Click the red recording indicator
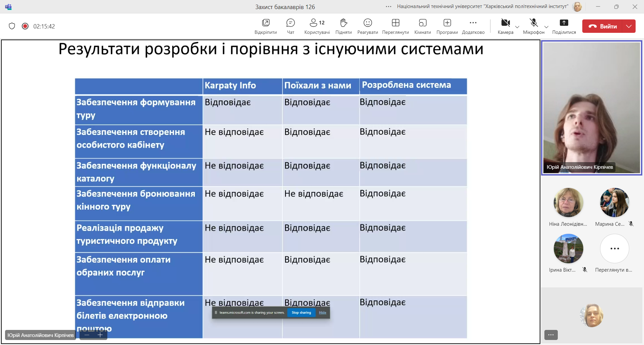This screenshot has width=644, height=345. (x=25, y=26)
